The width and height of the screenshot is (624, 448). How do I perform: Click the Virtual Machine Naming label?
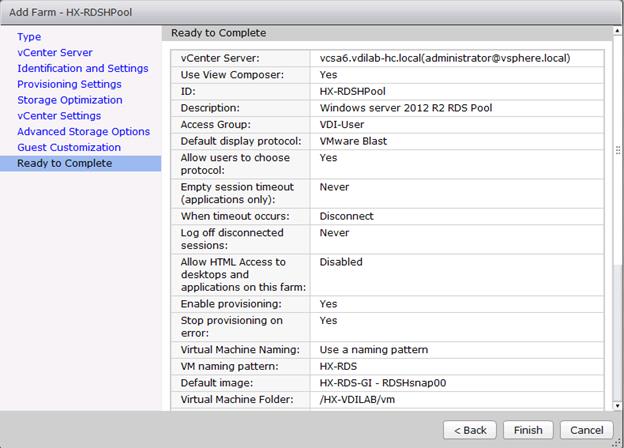240,350
